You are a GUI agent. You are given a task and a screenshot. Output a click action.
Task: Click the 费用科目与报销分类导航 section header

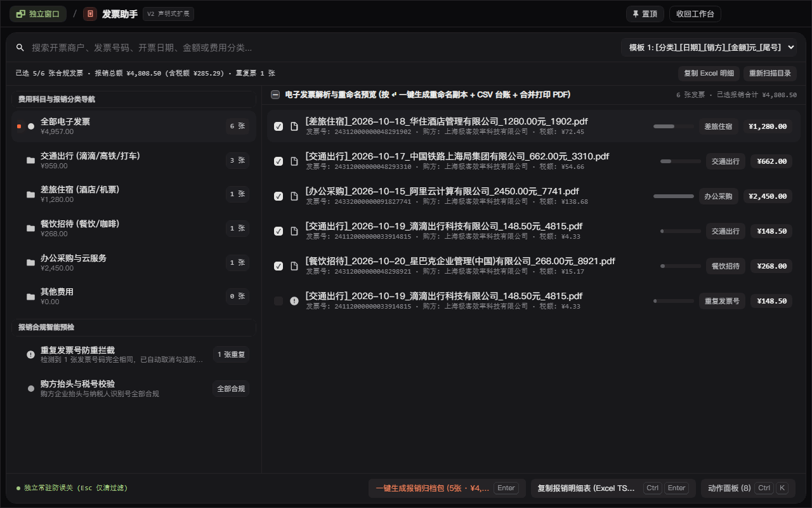pyautogui.click(x=134, y=99)
